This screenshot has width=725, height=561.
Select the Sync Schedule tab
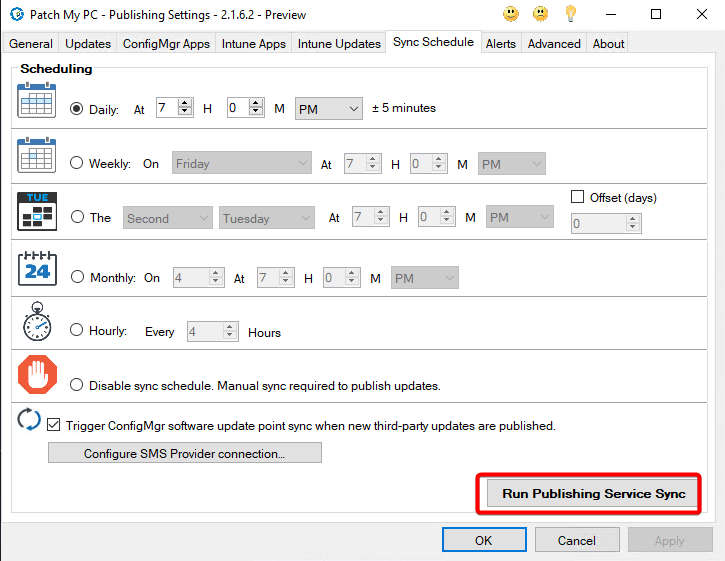433,42
